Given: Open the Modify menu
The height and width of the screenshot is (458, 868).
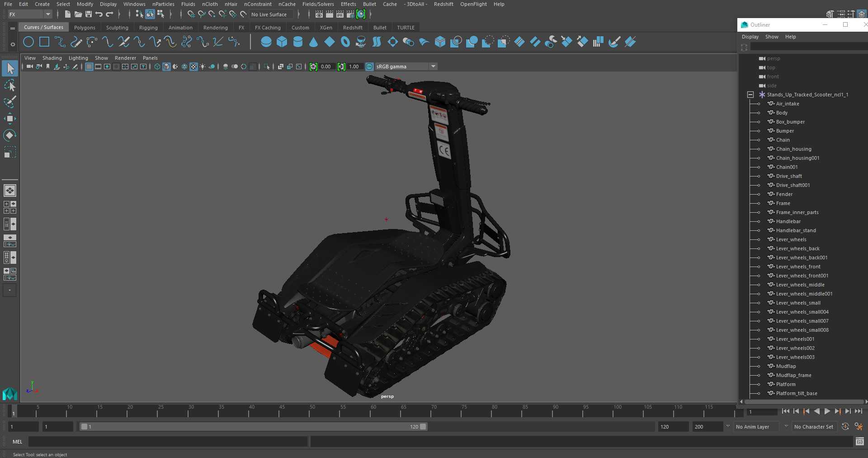Looking at the screenshot, I should click(x=85, y=4).
